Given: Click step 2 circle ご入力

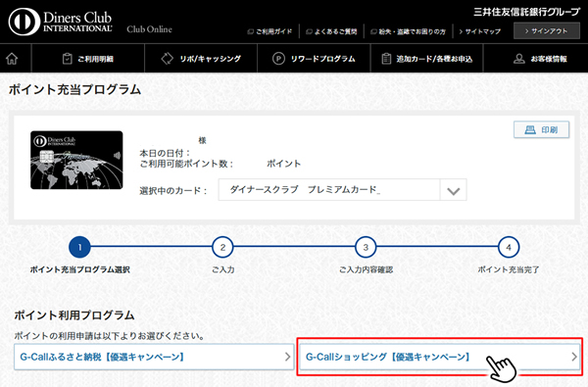Looking at the screenshot, I should coord(222,247).
